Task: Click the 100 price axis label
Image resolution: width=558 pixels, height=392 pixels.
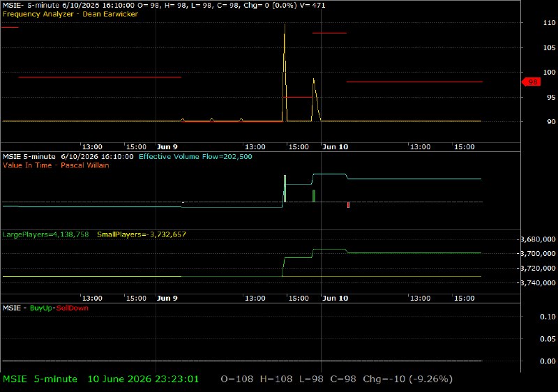Action: point(549,73)
